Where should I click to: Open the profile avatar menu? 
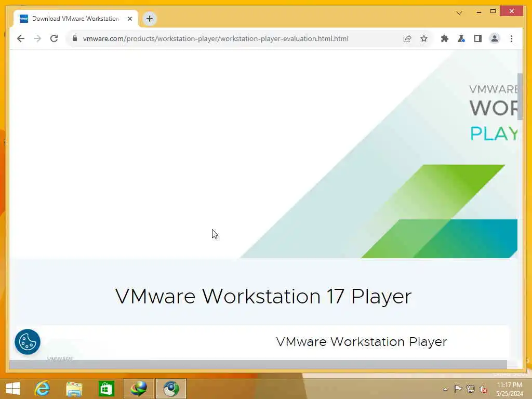tap(495, 38)
